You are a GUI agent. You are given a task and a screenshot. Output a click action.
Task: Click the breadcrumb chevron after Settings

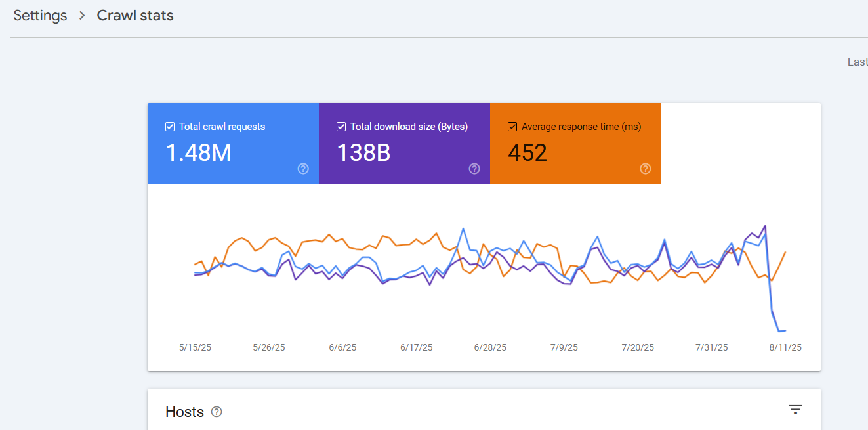tap(82, 16)
